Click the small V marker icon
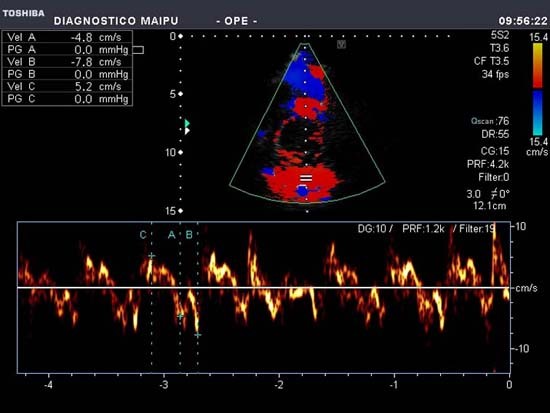Viewport: 550px width, 413px height. [341, 44]
